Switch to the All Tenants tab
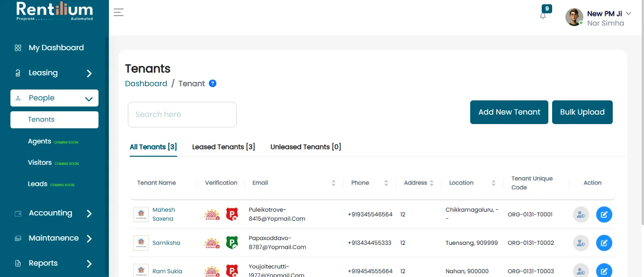This screenshot has width=644, height=277. 153,147
